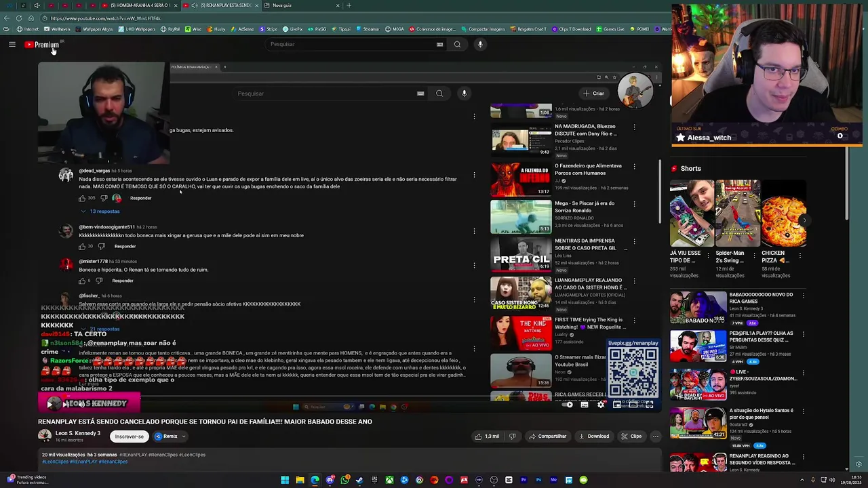Show next Shorts with the arrow chevron
Screen dimensions: 868x488
click(804, 220)
